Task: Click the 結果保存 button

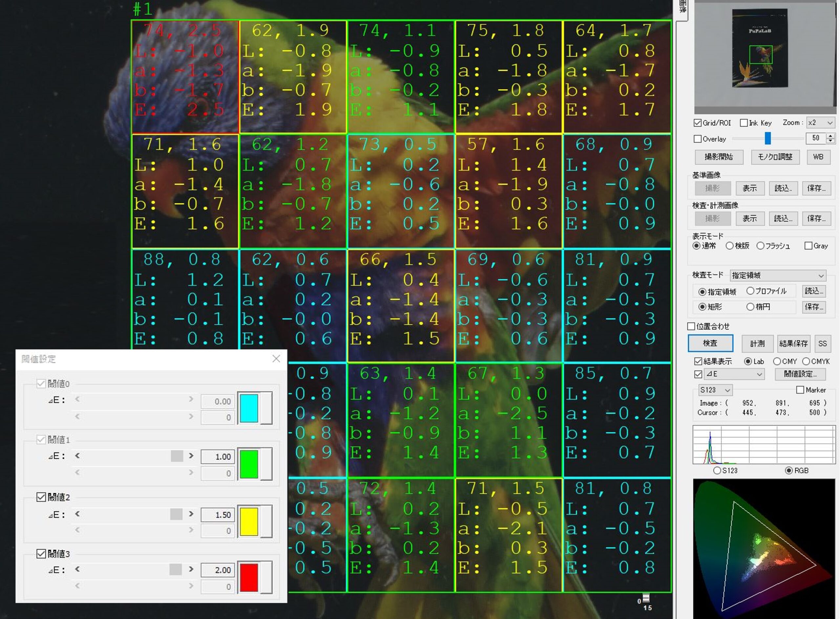Action: coord(794,343)
